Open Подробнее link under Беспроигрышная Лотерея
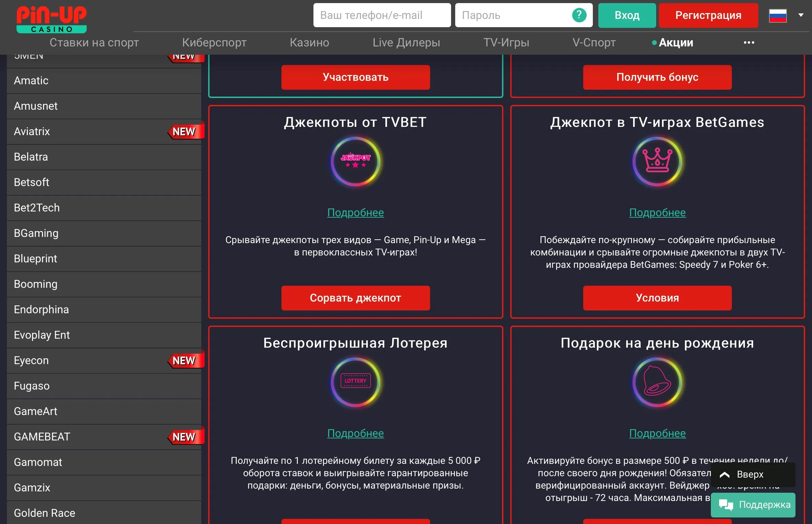Viewport: 812px width, 524px height. [x=355, y=434]
